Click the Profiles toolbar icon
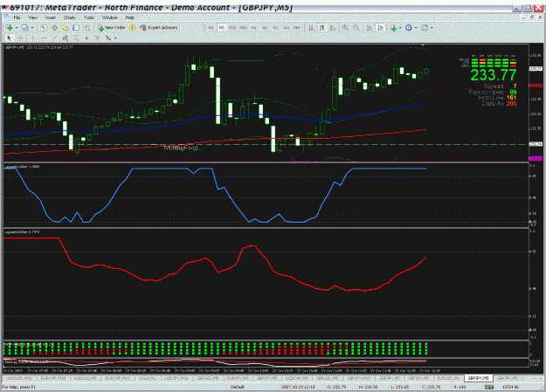The image size is (546, 392). 24,28
